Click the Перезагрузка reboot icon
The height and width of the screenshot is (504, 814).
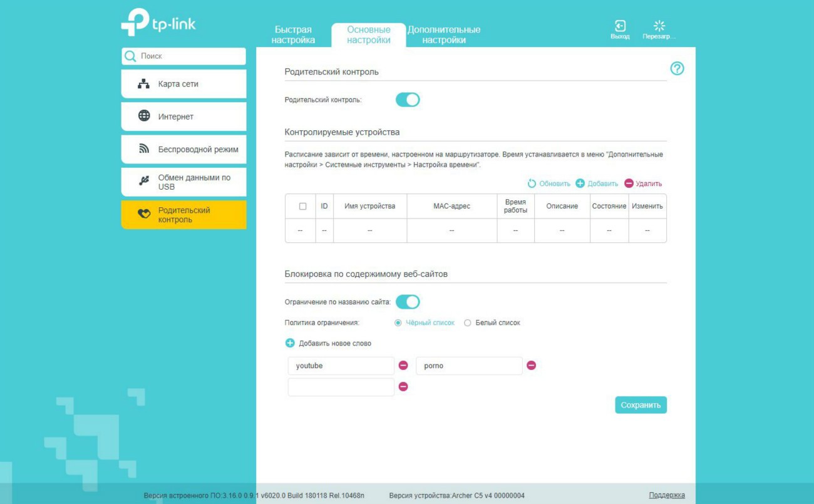[x=659, y=26]
